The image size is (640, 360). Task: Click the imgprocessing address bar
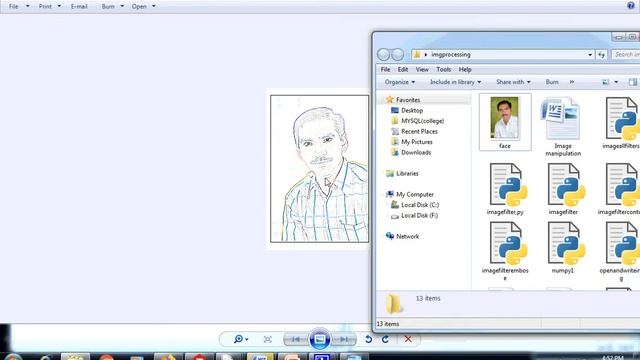point(502,54)
